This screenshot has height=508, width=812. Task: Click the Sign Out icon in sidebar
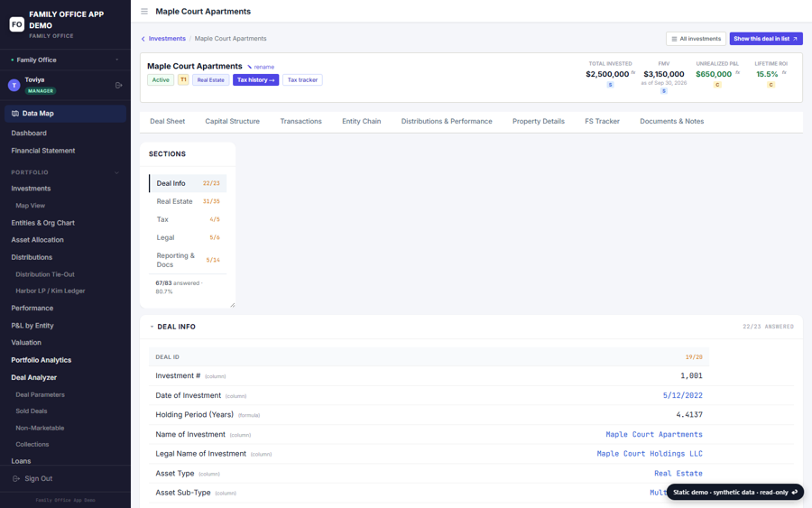pyautogui.click(x=16, y=479)
